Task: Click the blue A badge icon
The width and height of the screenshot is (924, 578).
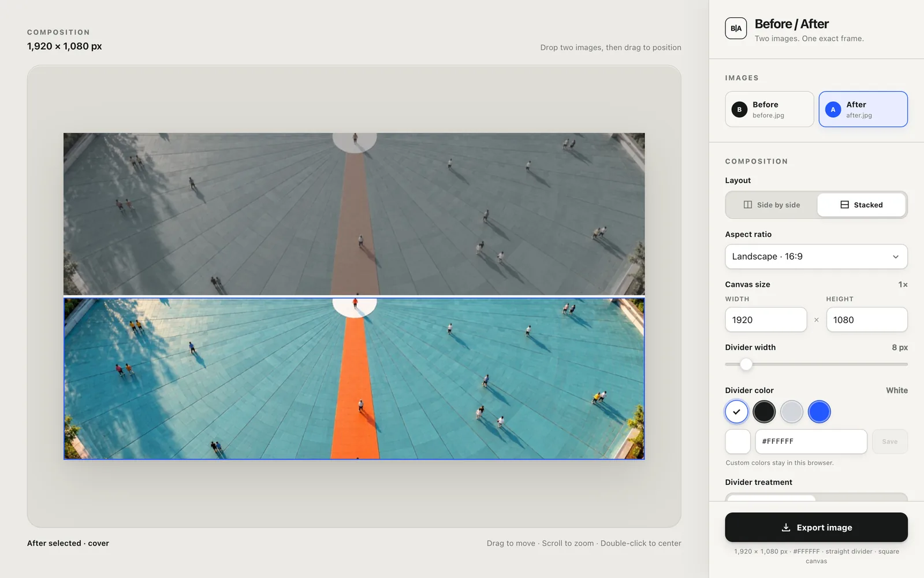Action: click(833, 109)
